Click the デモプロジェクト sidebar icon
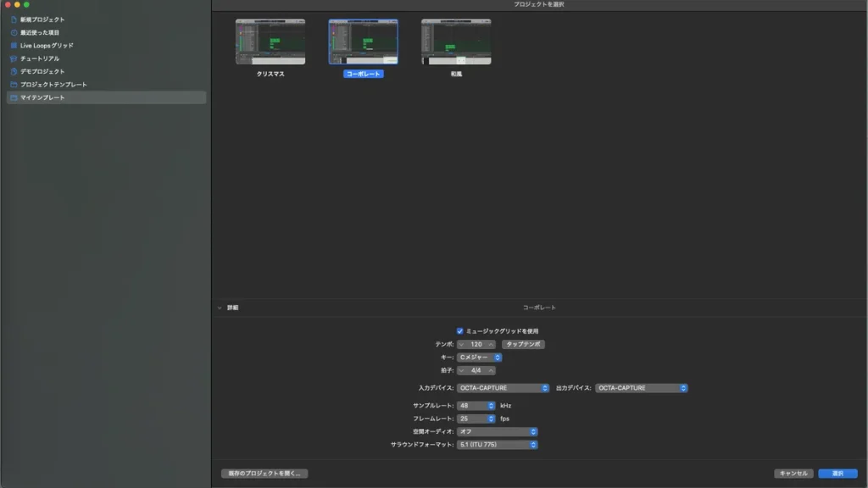Image resolution: width=868 pixels, height=488 pixels. coord(14,71)
